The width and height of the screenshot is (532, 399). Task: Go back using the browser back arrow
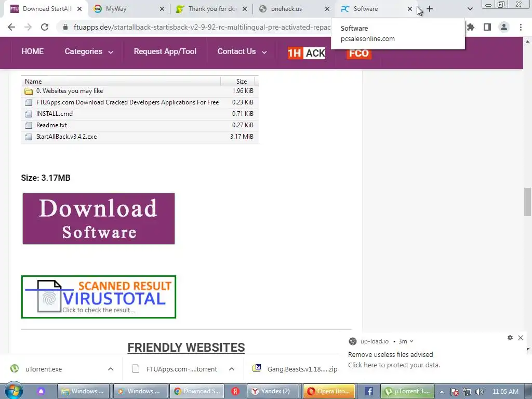[11, 27]
